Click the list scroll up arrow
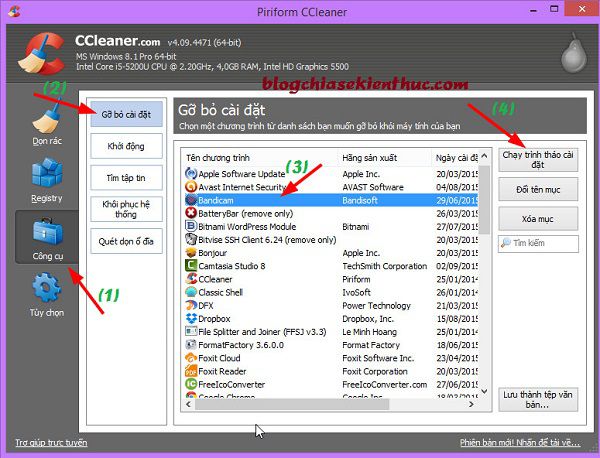 (x=484, y=156)
